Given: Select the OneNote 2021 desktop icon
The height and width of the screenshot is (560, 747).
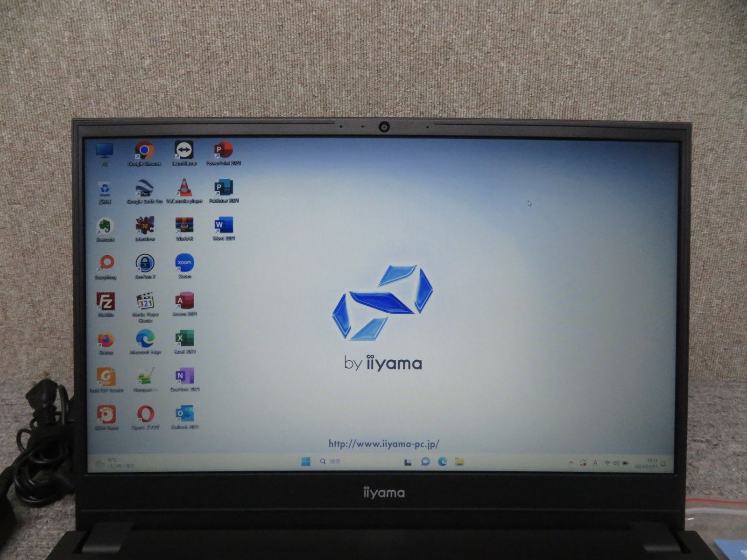Looking at the screenshot, I should coord(185,379).
